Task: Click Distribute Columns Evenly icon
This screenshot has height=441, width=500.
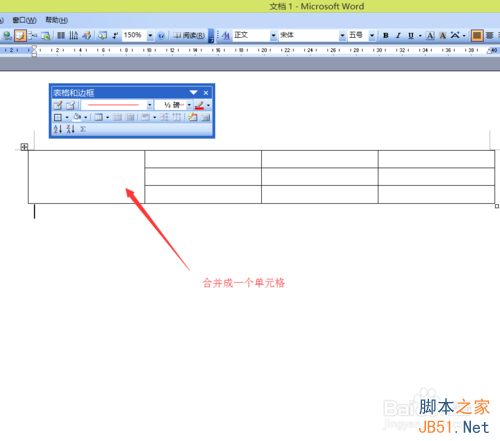Action: pyautogui.click(x=176, y=117)
